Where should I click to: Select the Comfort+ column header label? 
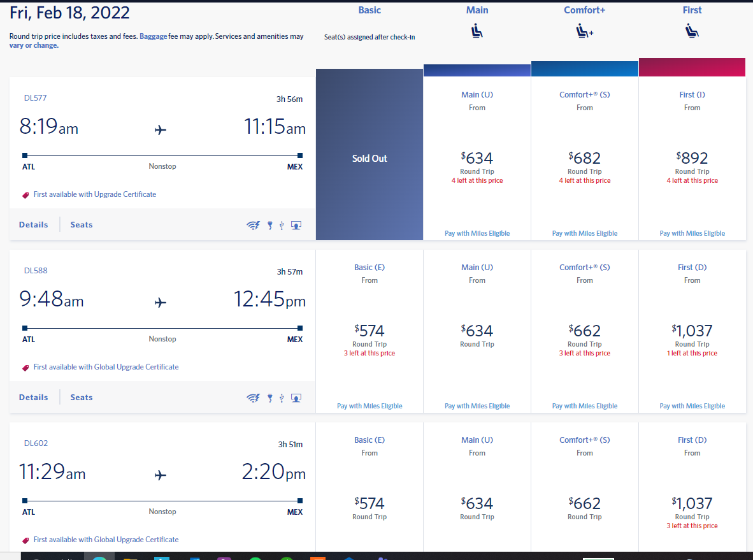click(x=584, y=10)
